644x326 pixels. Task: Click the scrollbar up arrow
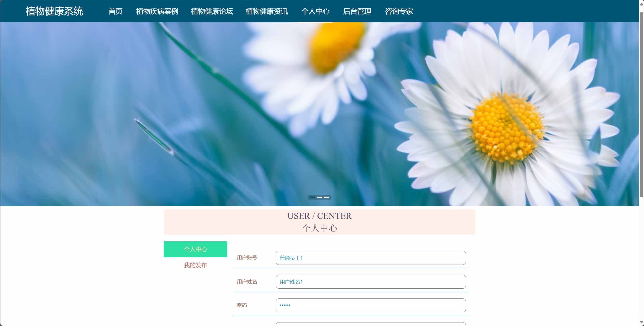coord(641,4)
